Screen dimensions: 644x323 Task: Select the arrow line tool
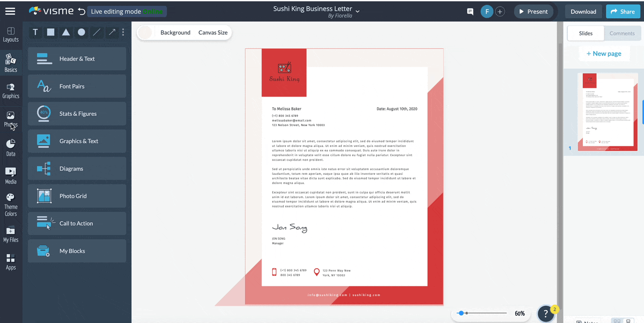point(112,32)
